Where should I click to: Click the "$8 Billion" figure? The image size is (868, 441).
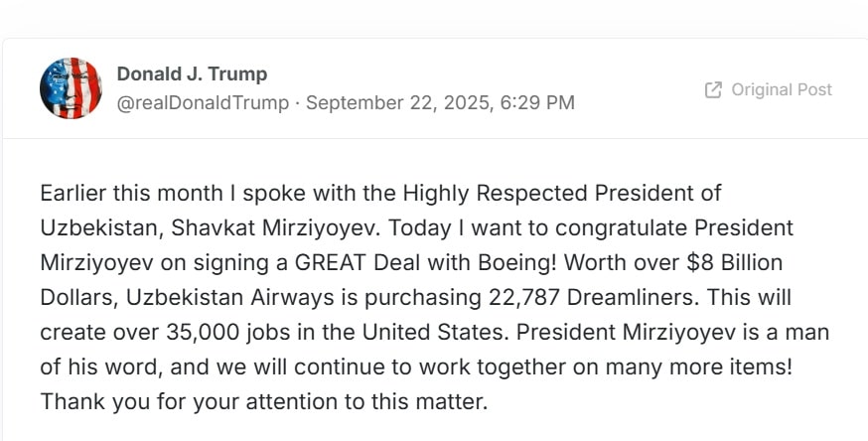point(734,263)
